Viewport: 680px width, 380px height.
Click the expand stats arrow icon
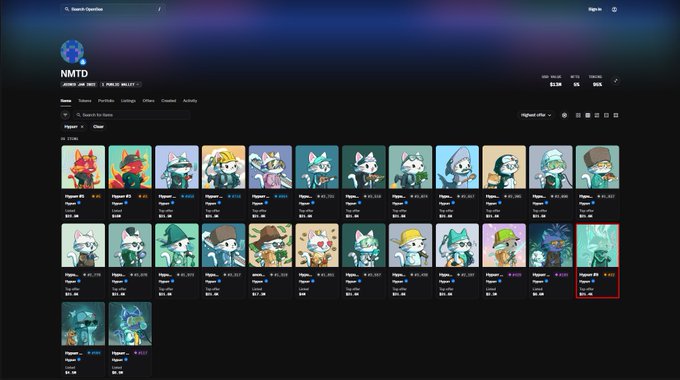click(x=615, y=81)
